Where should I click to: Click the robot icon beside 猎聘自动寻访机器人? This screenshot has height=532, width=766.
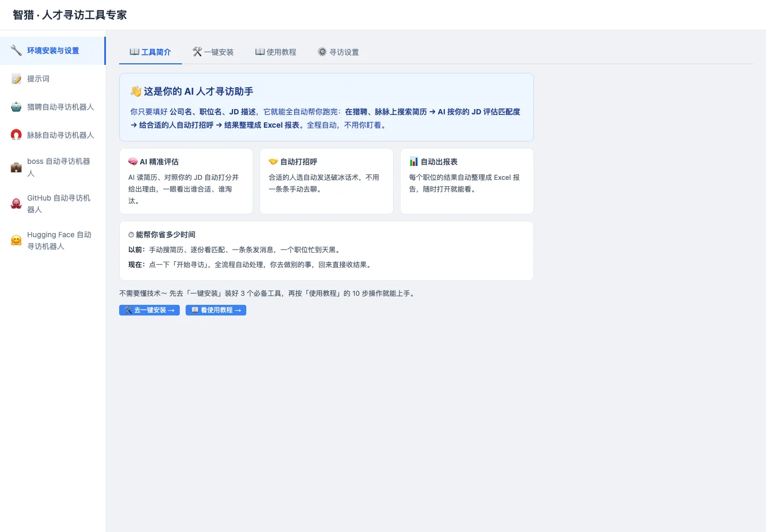point(16,107)
